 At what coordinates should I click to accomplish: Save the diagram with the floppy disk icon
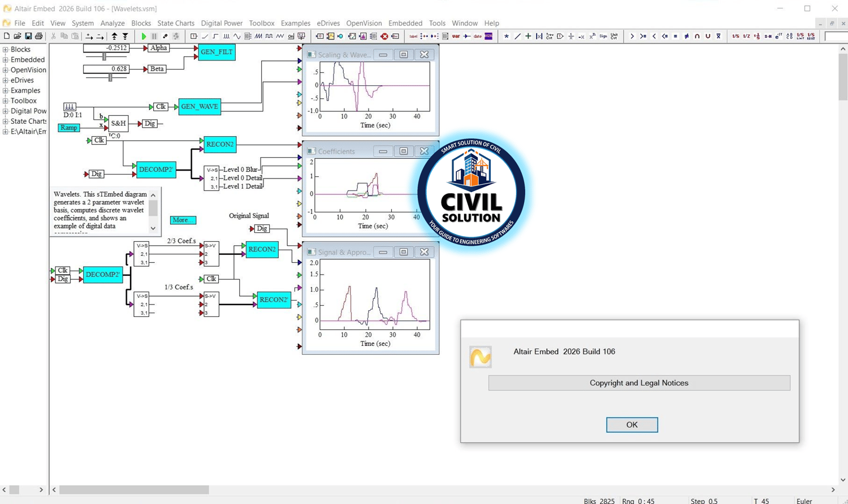28,36
